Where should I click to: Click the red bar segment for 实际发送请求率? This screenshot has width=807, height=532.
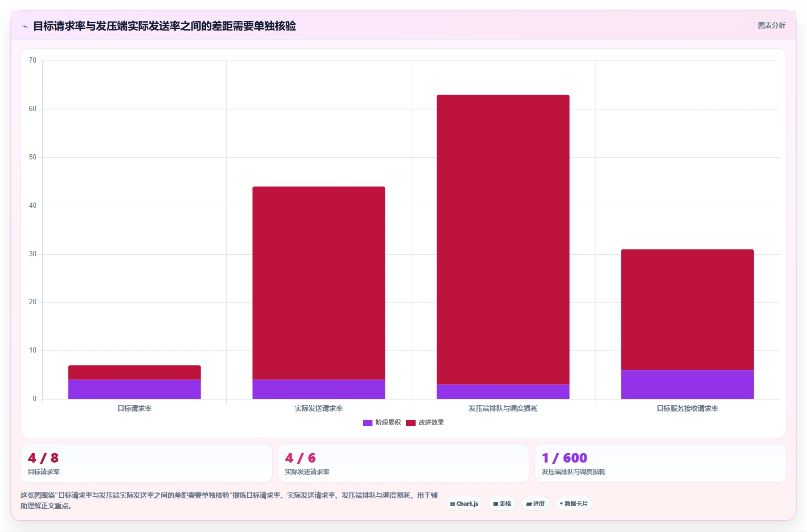click(x=319, y=283)
